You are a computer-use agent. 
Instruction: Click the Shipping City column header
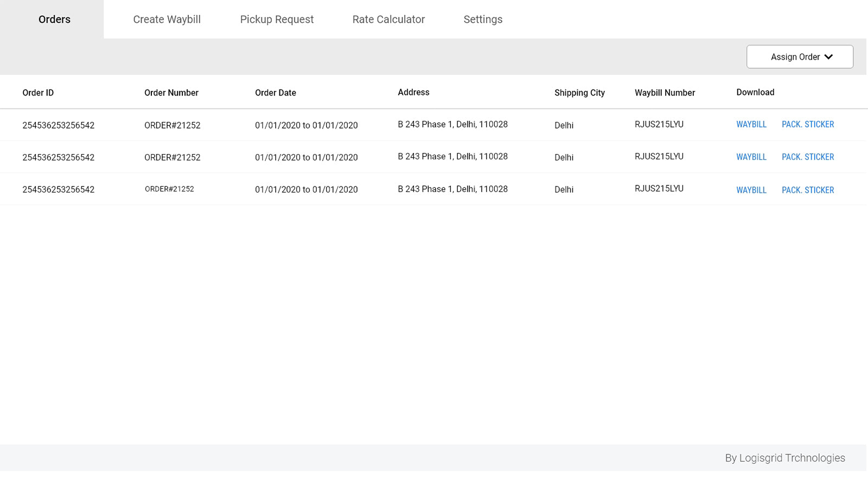(579, 93)
